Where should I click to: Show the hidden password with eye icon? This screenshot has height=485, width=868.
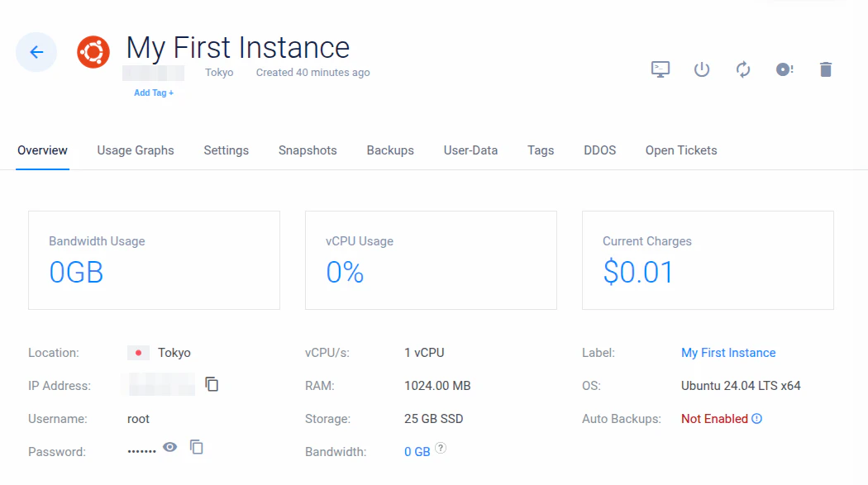[169, 447]
